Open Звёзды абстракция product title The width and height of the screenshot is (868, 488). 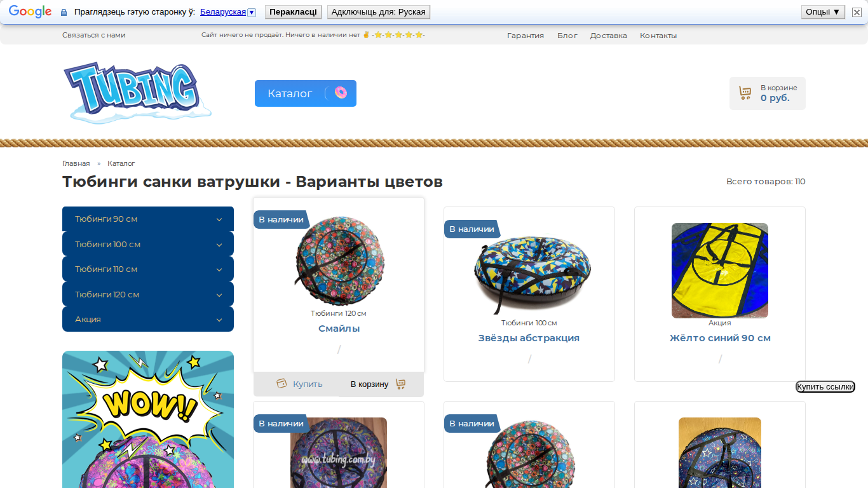529,338
